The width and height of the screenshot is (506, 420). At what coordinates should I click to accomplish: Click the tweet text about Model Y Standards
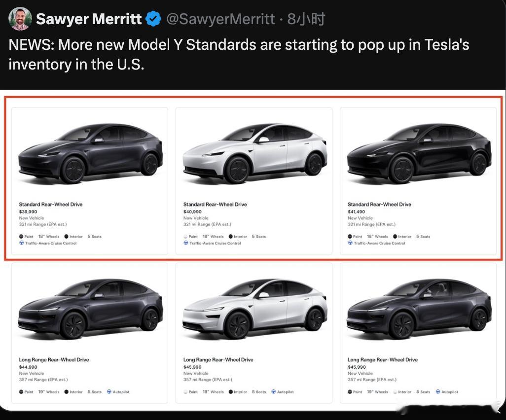(238, 54)
